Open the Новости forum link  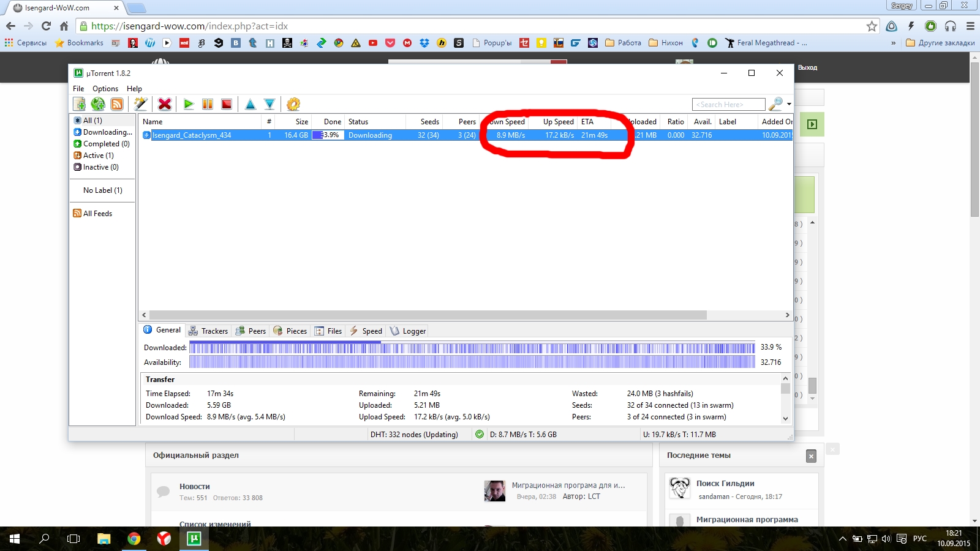click(x=195, y=487)
